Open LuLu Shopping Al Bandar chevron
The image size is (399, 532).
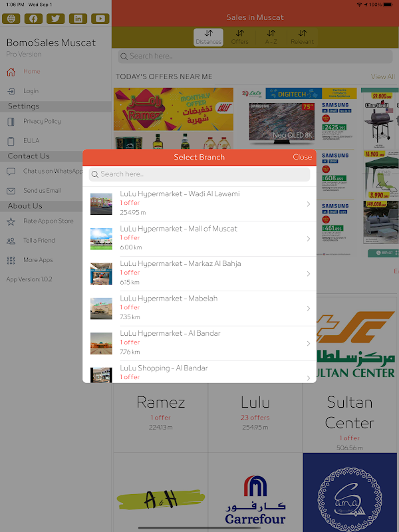[x=308, y=378]
